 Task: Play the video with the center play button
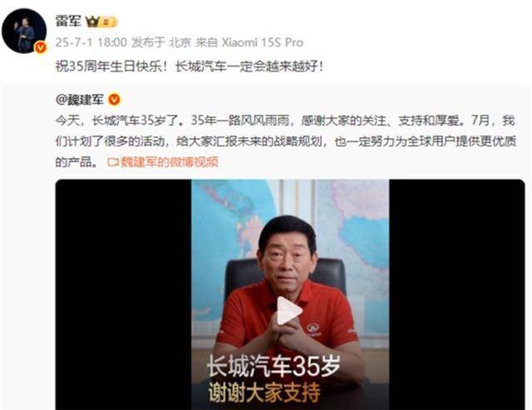point(289,310)
